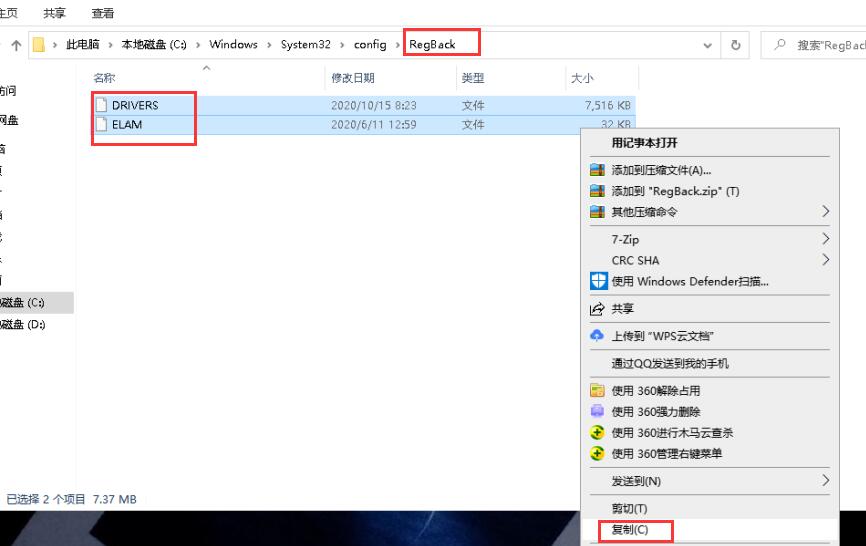This screenshot has width=866, height=546.
Task: Expand the 其他压缩命令 submenu arrow
Action: click(x=825, y=211)
